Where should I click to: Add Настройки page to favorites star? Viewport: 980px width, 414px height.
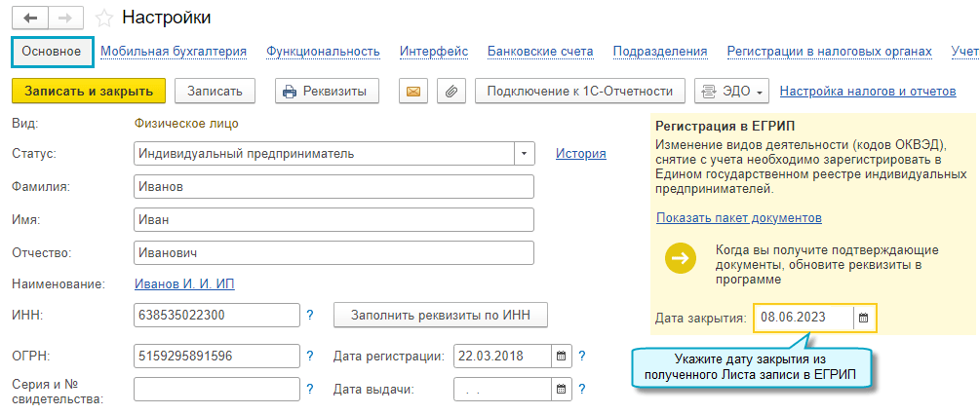pos(103,18)
